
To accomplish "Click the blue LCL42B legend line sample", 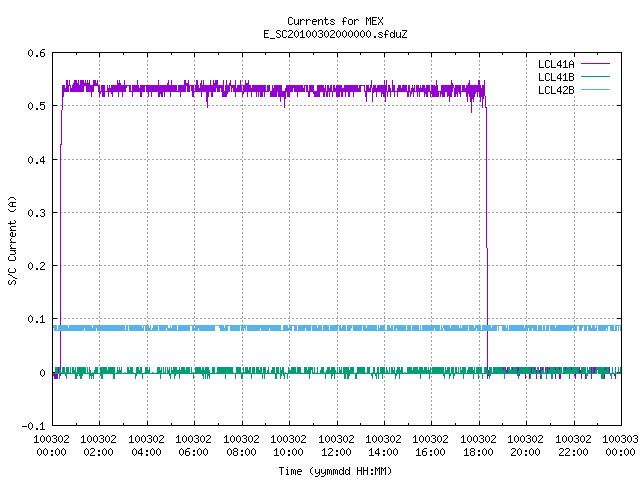I will 595,89.
